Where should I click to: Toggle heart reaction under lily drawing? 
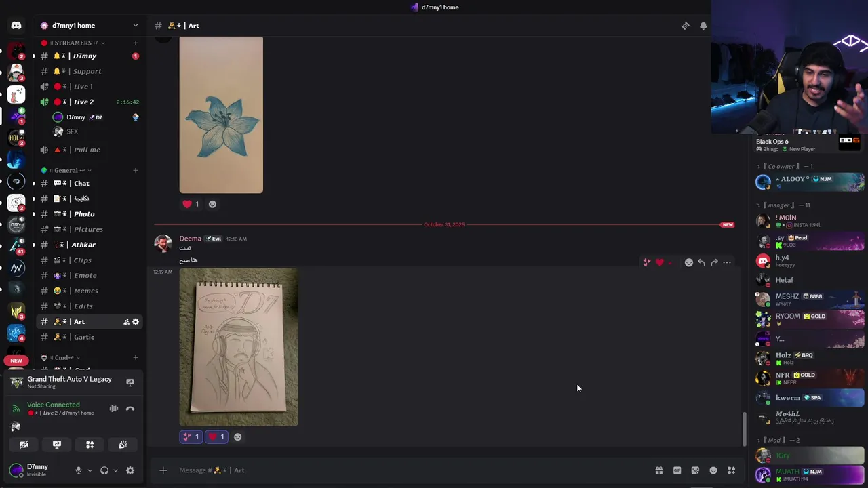(191, 204)
